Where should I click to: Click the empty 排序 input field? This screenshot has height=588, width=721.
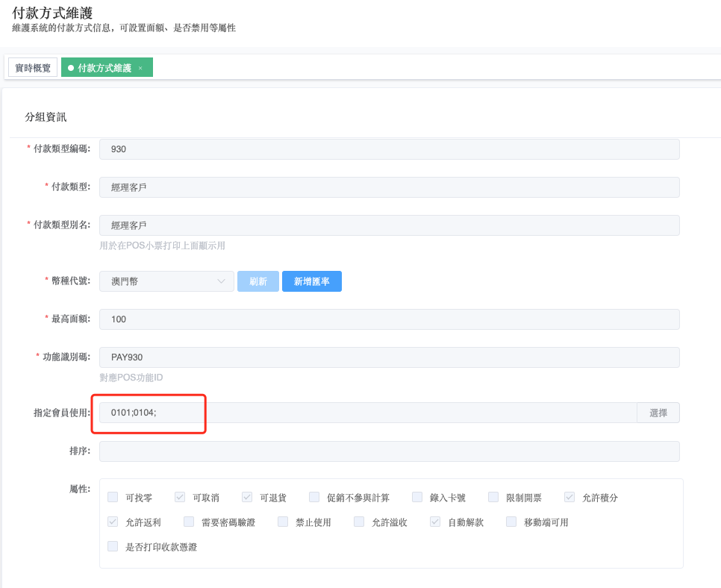coord(389,451)
